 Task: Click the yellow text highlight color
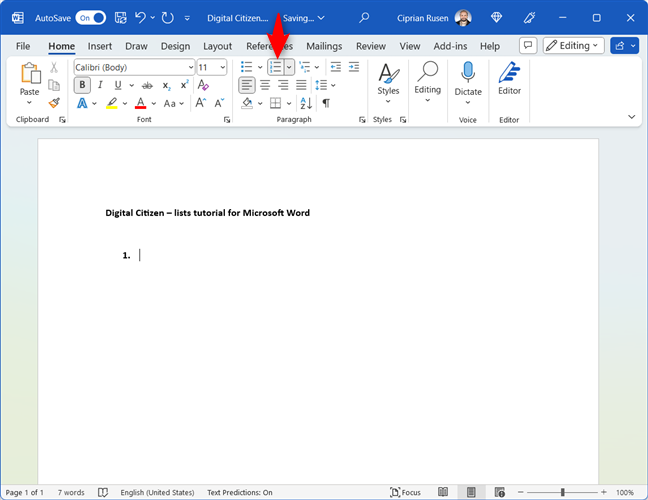click(x=112, y=103)
